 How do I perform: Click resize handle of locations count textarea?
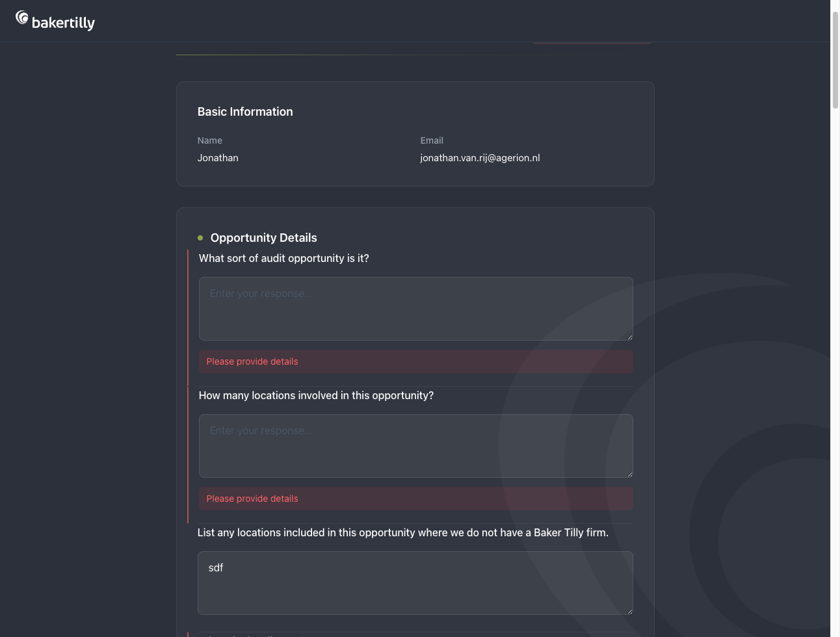pos(629,474)
